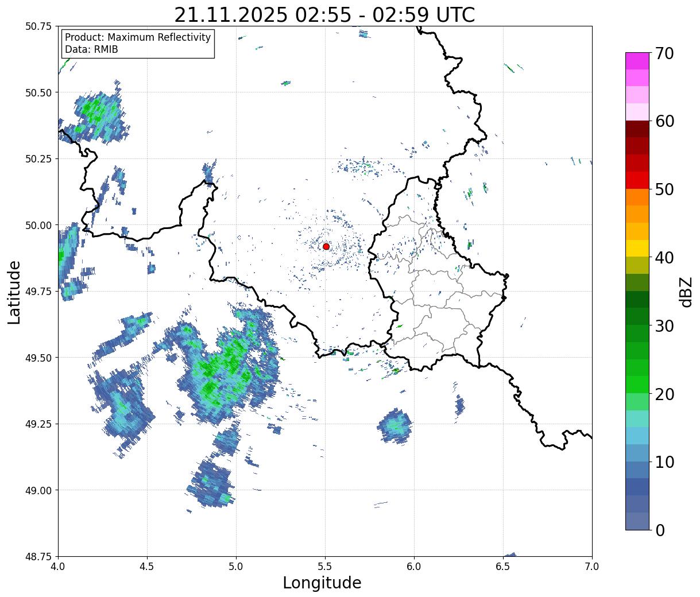The height and width of the screenshot is (597, 700).
Task: Pick the bright yellow band just above 40
Action: click(x=637, y=248)
